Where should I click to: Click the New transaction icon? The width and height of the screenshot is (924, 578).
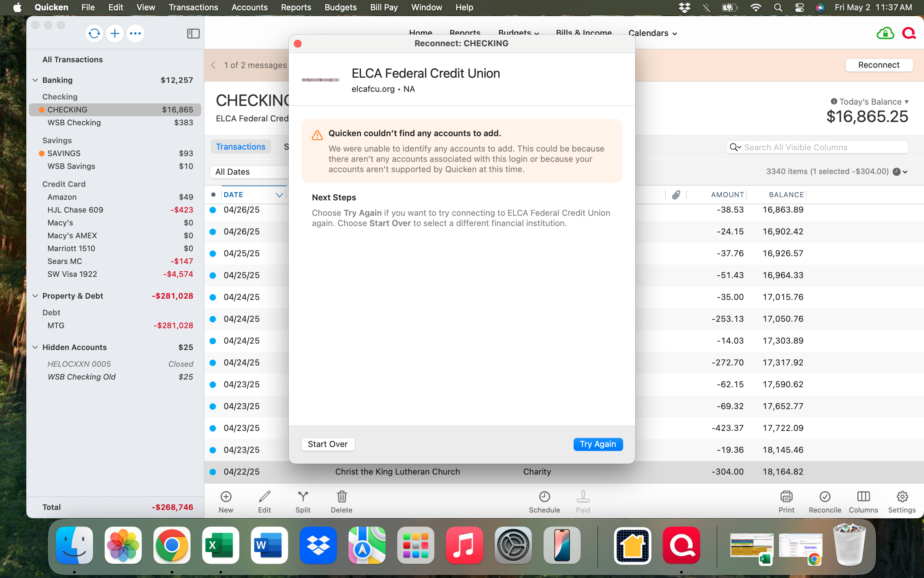pos(226,496)
